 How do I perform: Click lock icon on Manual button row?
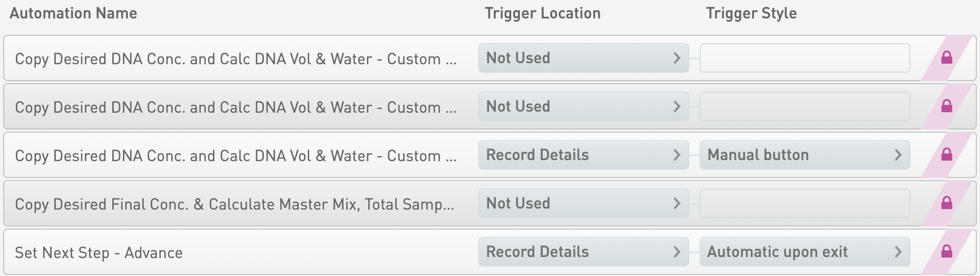pyautogui.click(x=946, y=155)
